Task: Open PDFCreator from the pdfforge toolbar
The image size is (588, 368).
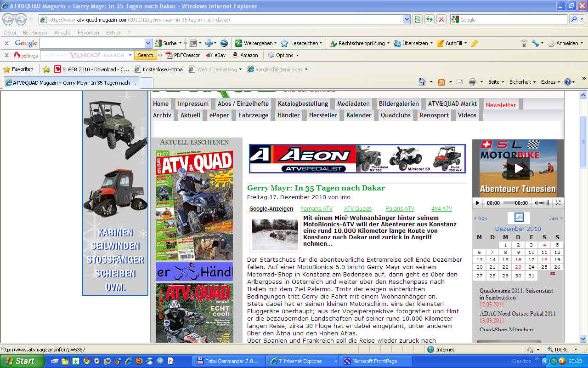Action: click(183, 55)
